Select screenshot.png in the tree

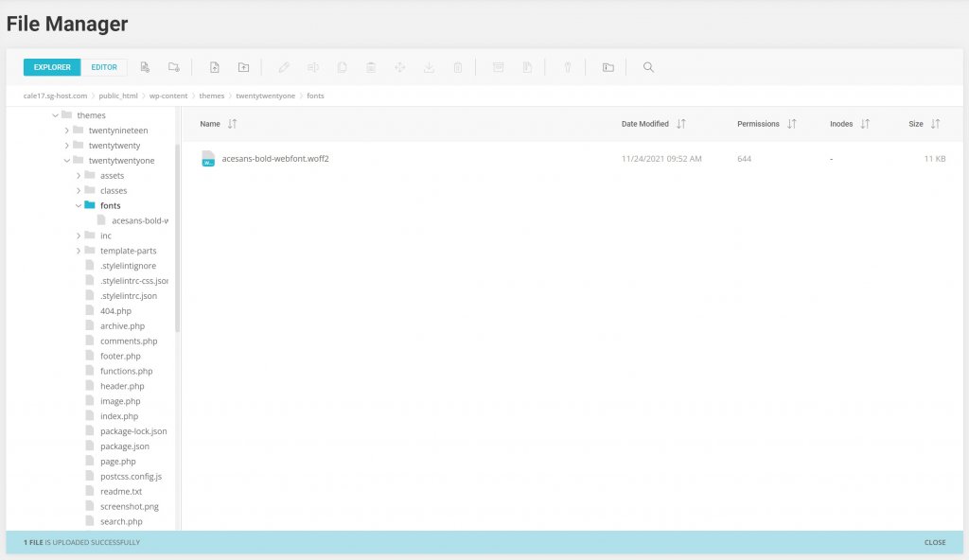point(129,506)
